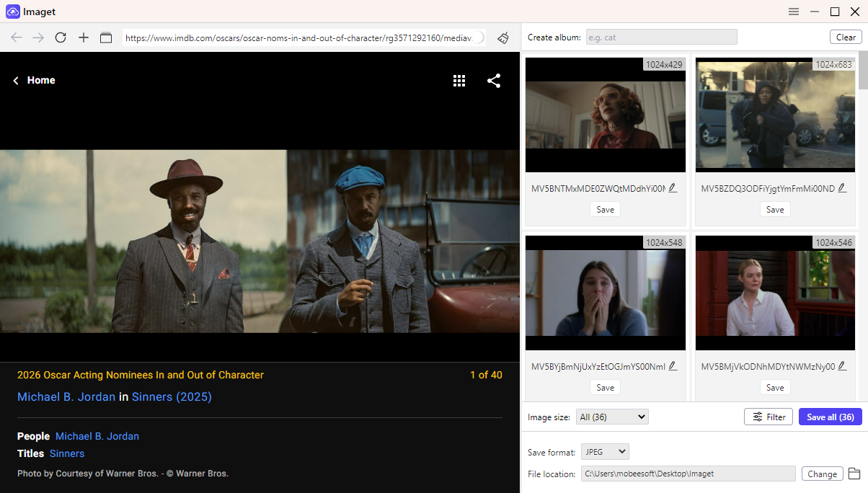Open a new tab with the plus icon
This screenshot has height=493, width=868.
tap(83, 37)
